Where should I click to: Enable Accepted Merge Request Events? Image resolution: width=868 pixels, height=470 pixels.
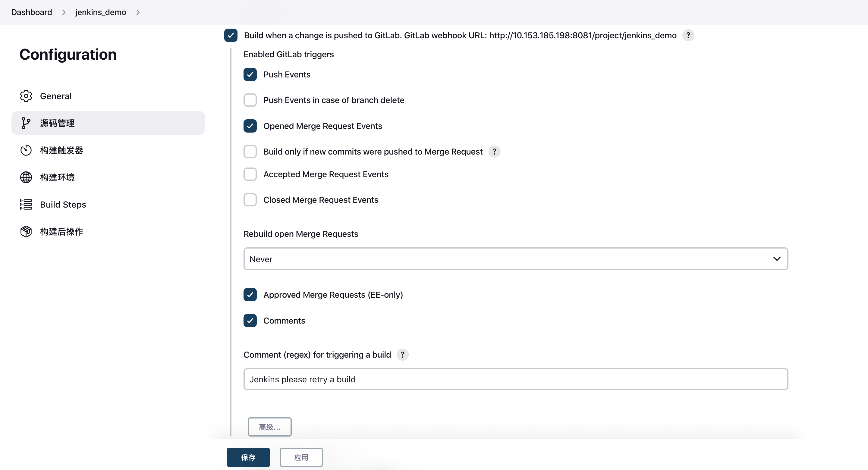point(250,174)
